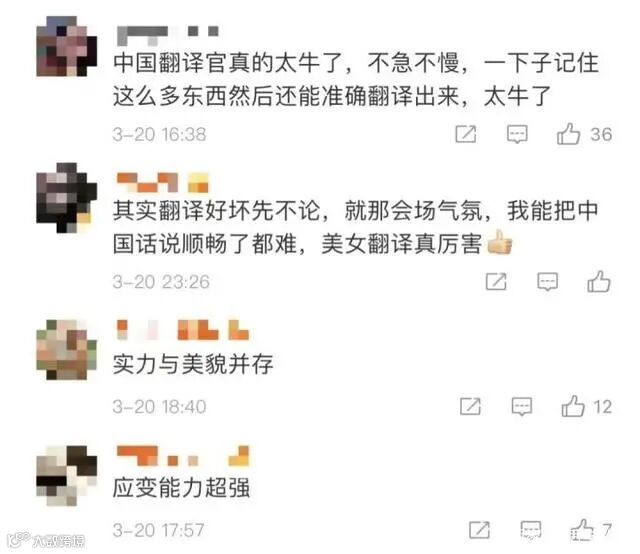Open username above 其实翻译好坏先不论 comment
640x554 pixels.
(163, 182)
